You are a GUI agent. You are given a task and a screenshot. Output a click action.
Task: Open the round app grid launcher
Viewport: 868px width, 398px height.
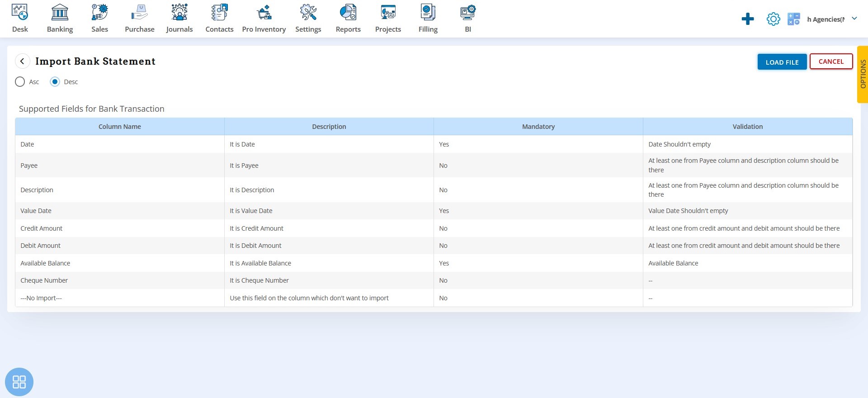point(19,382)
